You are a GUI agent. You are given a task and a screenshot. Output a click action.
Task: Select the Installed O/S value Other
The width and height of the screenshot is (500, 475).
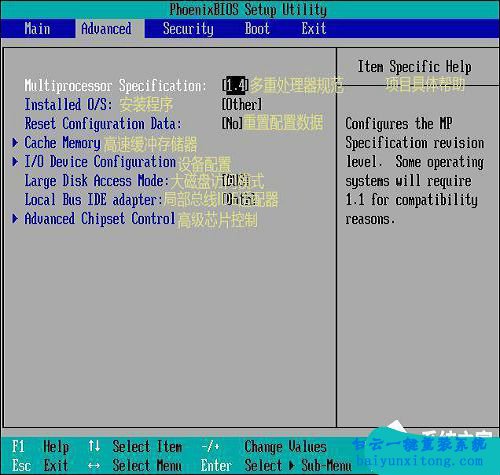click(242, 105)
